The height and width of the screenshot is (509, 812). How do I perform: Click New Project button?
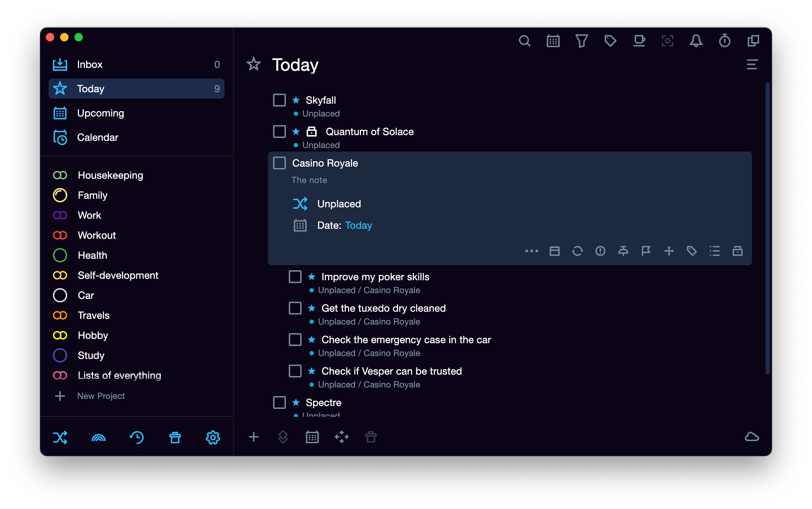point(89,396)
